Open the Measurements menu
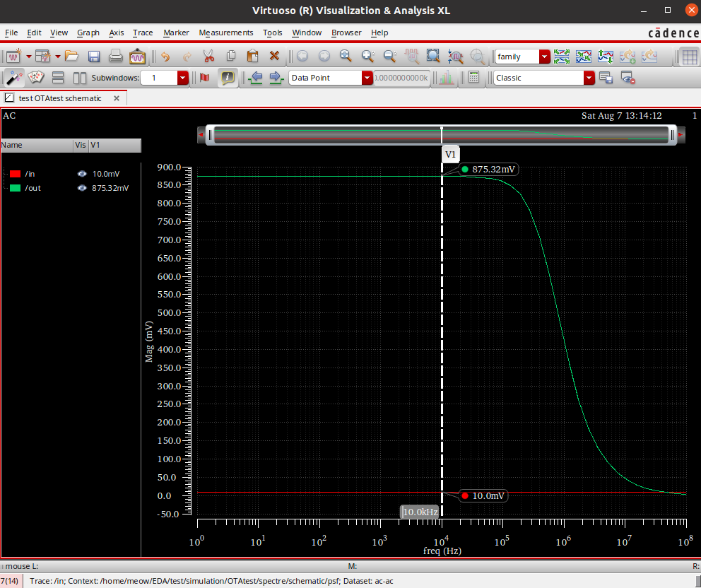The height and width of the screenshot is (588, 701). (226, 33)
